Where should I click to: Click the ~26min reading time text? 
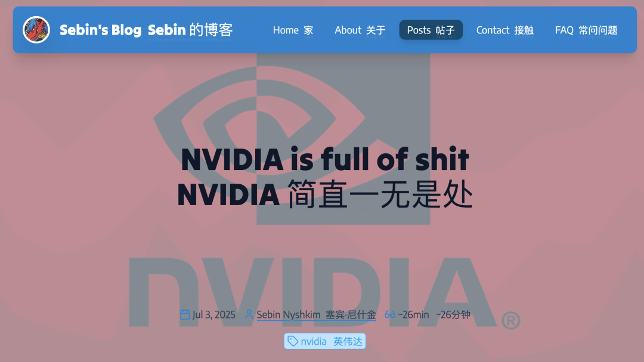tap(413, 315)
